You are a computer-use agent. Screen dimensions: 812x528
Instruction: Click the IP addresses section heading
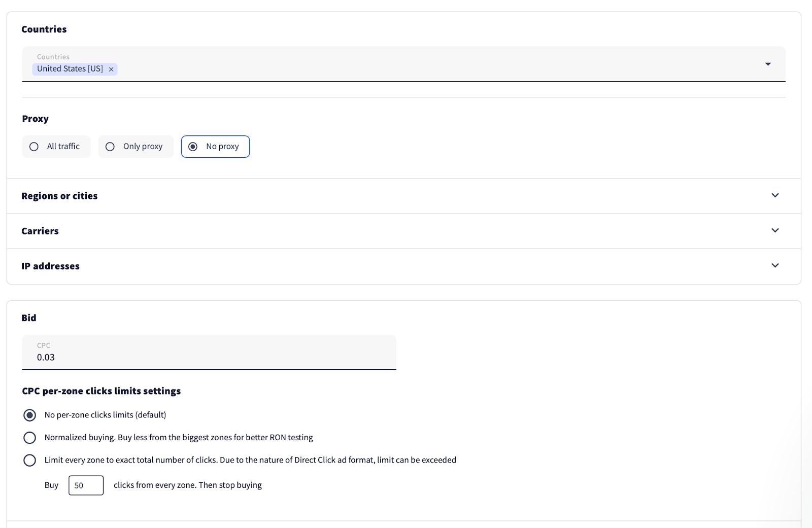click(x=50, y=266)
